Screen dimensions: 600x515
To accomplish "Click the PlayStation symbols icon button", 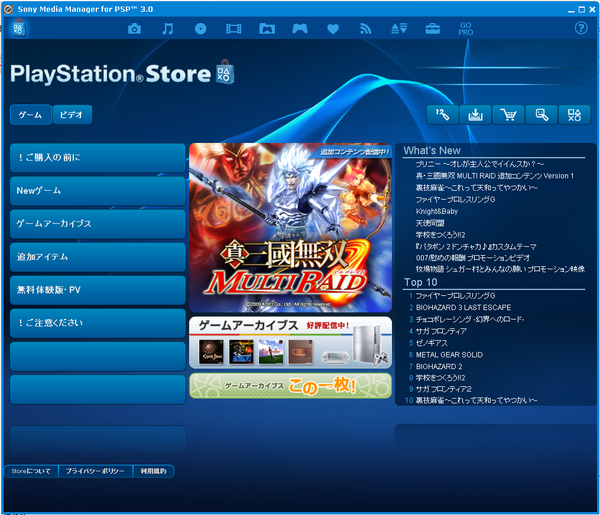I will coord(574,115).
